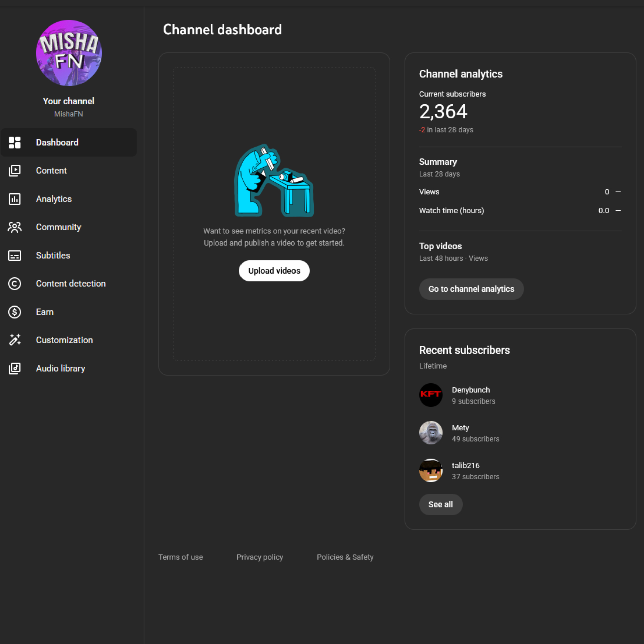This screenshot has height=644, width=644.
Task: Click the Earn dollar sign icon
Action: (14, 312)
